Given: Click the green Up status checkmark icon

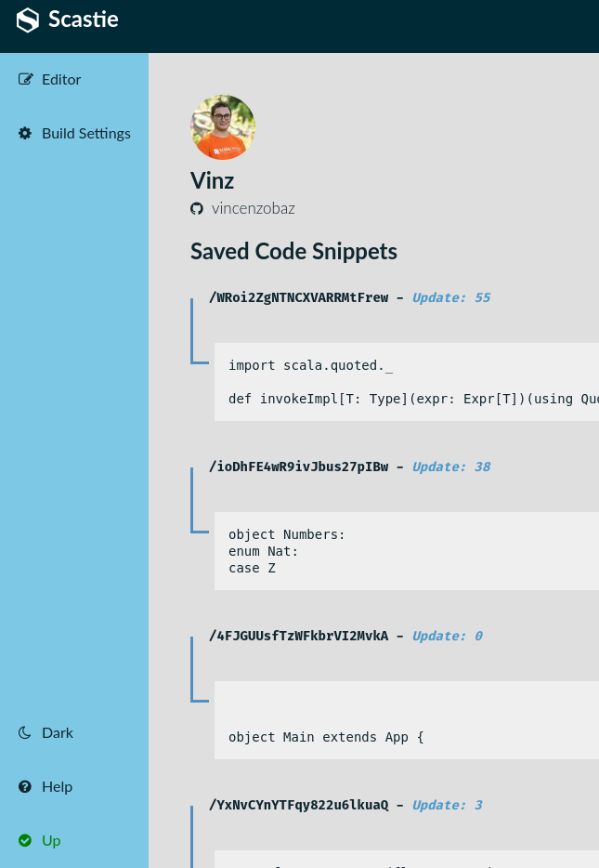Looking at the screenshot, I should coord(24,840).
